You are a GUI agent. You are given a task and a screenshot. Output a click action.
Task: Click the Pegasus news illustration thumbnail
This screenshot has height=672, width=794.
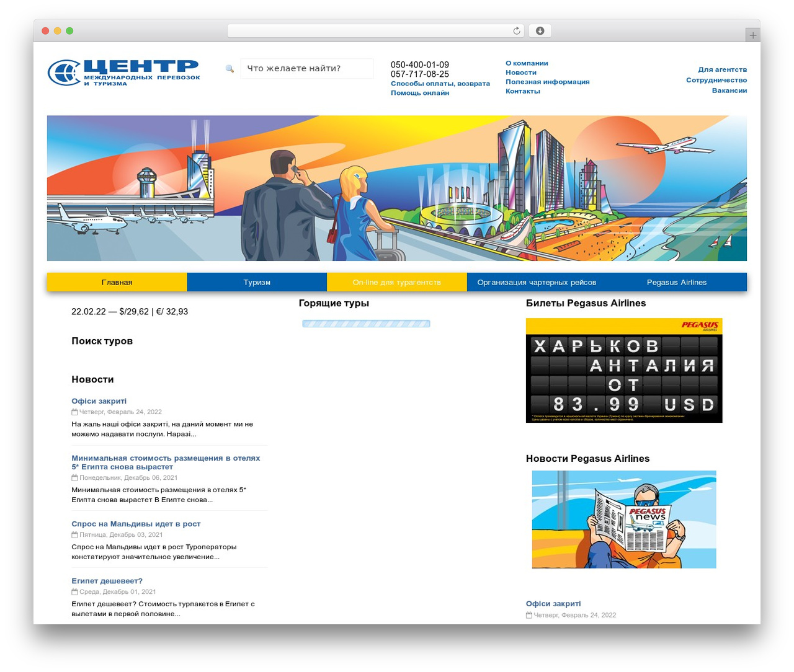(624, 519)
